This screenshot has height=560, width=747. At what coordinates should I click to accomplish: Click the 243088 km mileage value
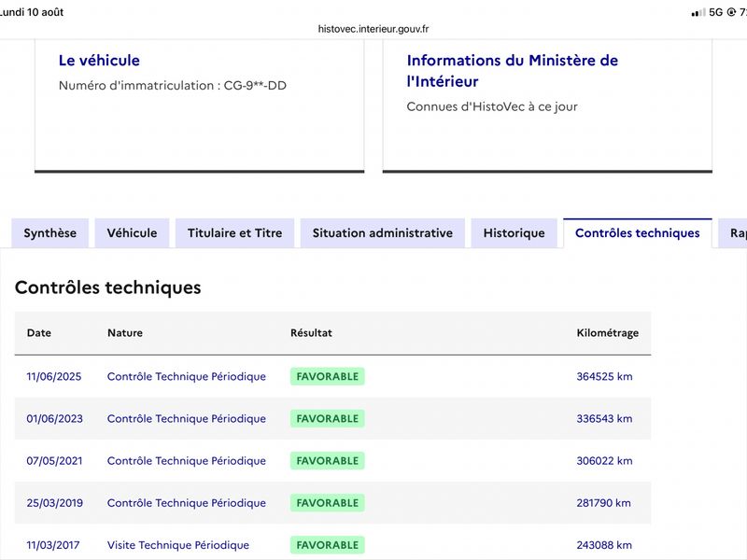click(x=604, y=545)
